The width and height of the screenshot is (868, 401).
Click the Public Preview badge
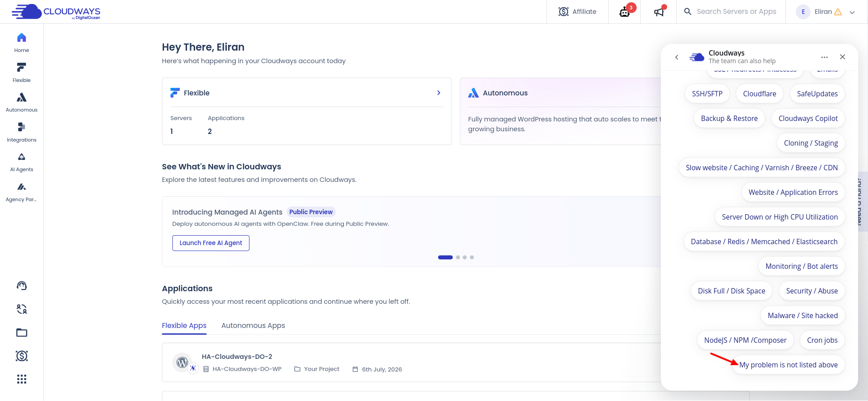(311, 212)
